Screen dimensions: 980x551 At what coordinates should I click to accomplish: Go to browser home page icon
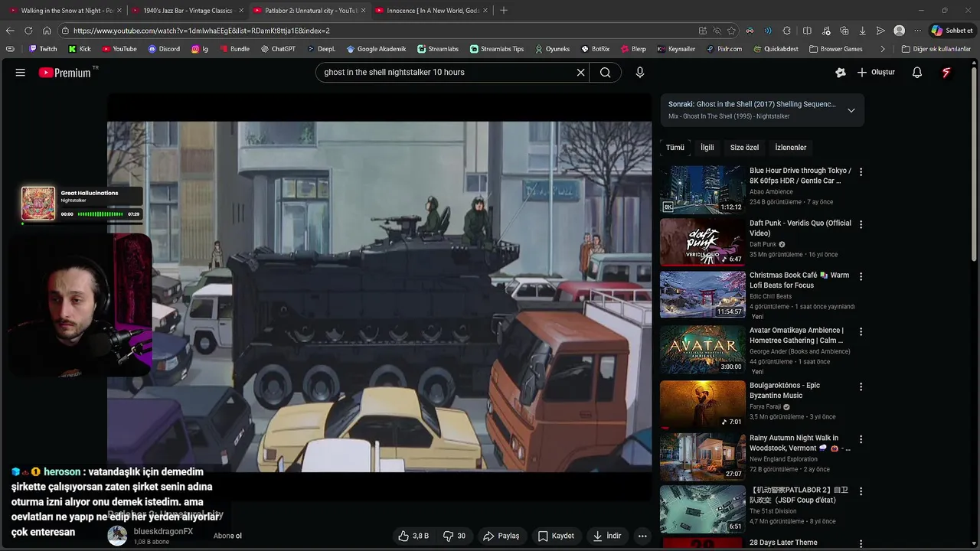[x=47, y=31]
